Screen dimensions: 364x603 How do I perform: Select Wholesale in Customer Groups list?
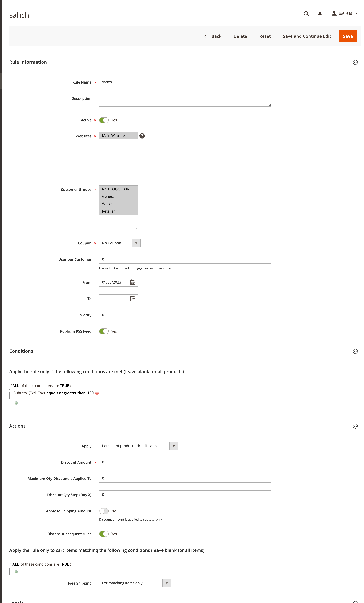111,204
